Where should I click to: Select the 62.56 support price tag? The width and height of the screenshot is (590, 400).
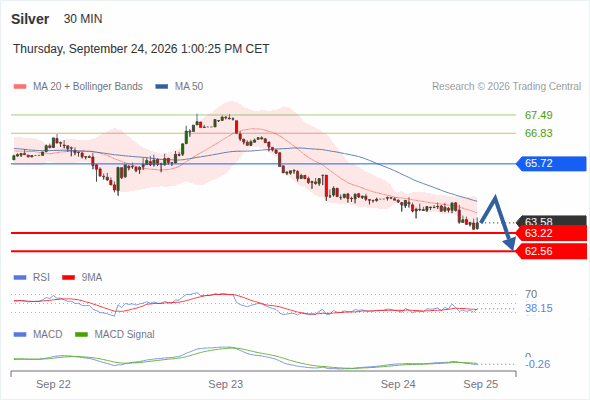coord(551,251)
